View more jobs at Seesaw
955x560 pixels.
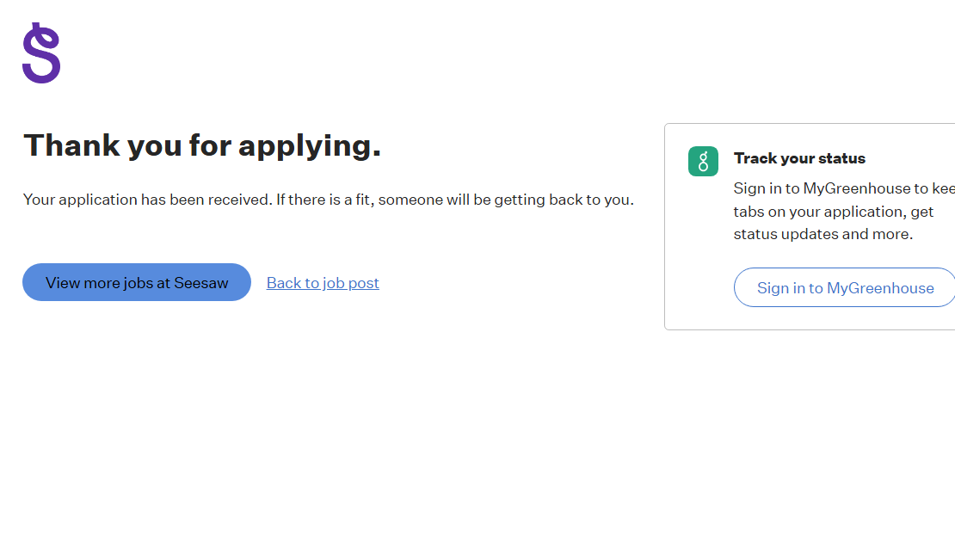(x=137, y=282)
